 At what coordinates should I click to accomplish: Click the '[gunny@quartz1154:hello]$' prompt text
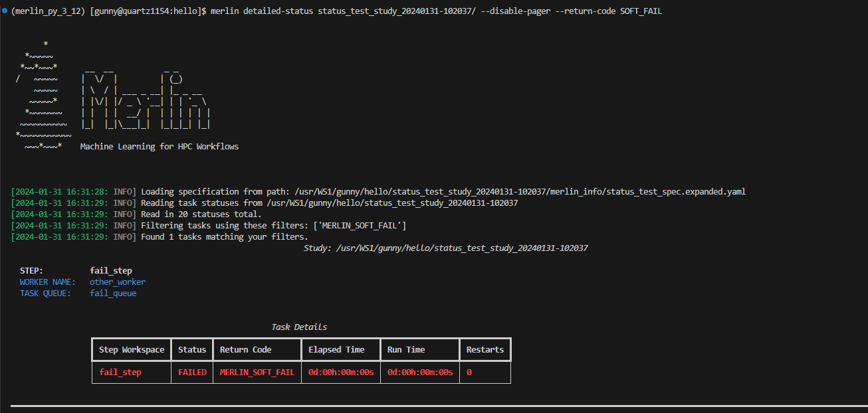(148, 12)
